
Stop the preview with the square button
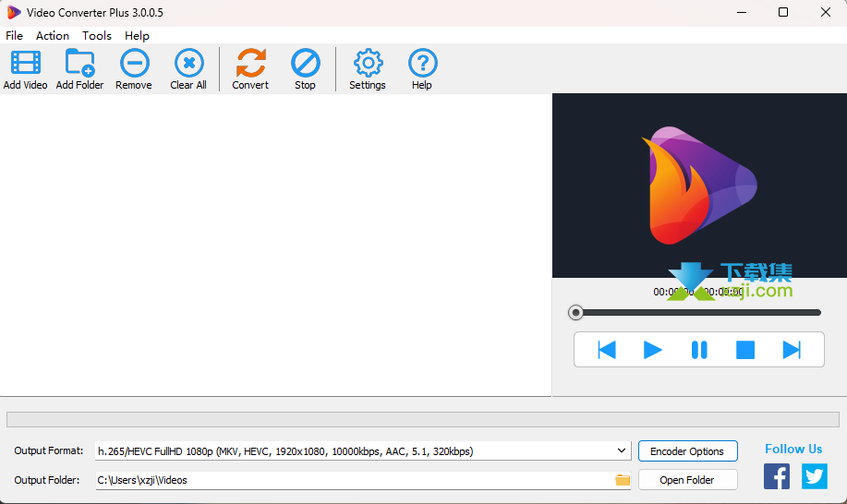click(744, 350)
